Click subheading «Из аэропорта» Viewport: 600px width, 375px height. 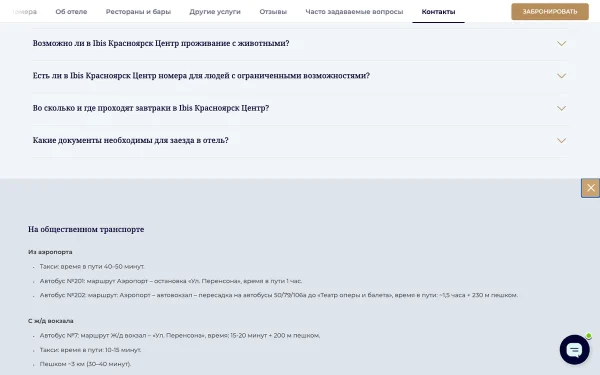pyautogui.click(x=50, y=252)
